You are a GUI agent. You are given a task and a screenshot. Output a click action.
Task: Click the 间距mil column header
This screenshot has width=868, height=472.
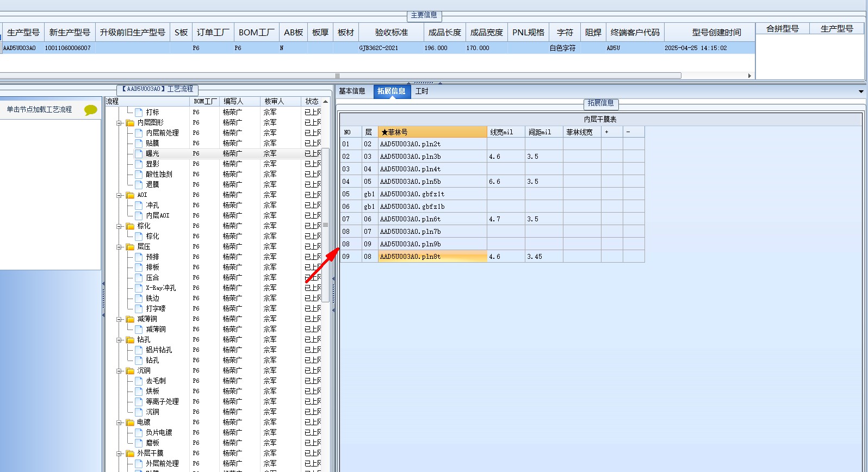coord(544,132)
